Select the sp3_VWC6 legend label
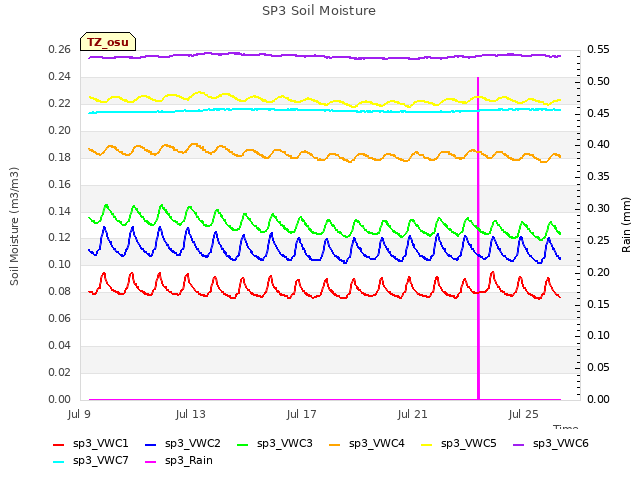 click(560, 444)
